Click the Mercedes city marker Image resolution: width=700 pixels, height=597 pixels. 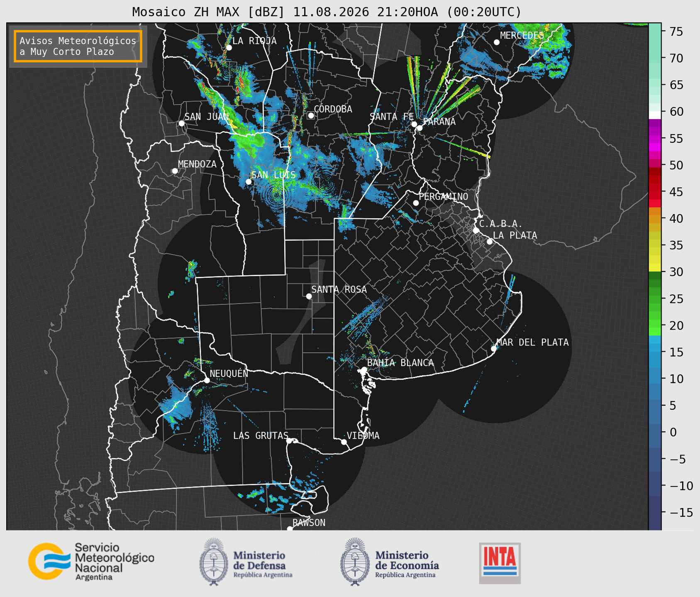pyautogui.click(x=497, y=42)
